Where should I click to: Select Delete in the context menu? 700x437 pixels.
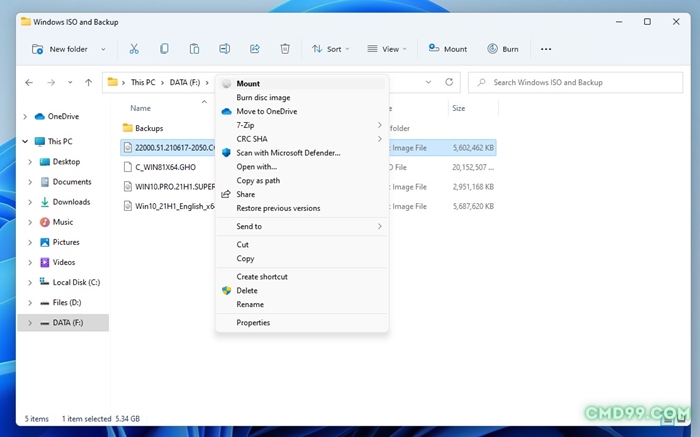click(x=302, y=291)
